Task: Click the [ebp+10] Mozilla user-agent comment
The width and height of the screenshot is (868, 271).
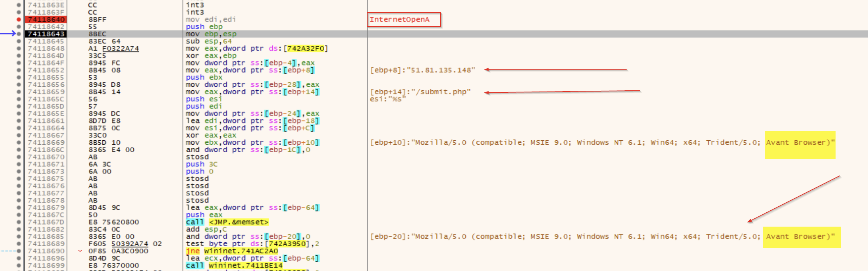Action: pos(602,142)
